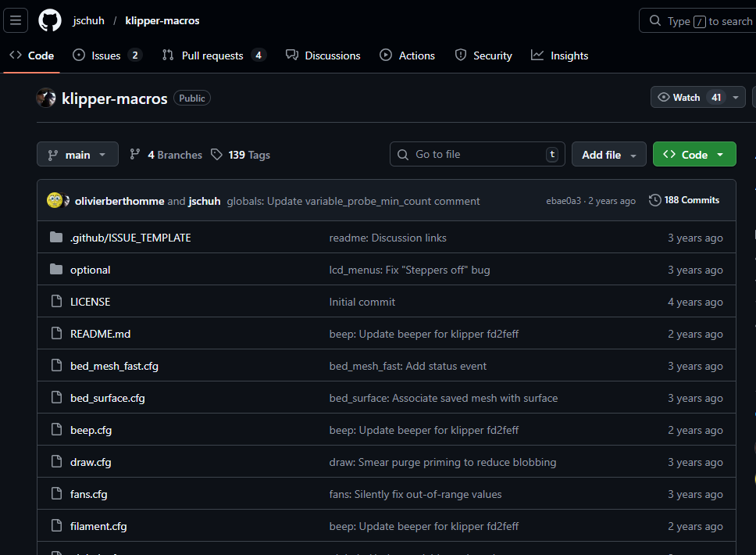The width and height of the screenshot is (756, 555).
Task: Switch to the Pull requests tab
Action: [x=212, y=55]
